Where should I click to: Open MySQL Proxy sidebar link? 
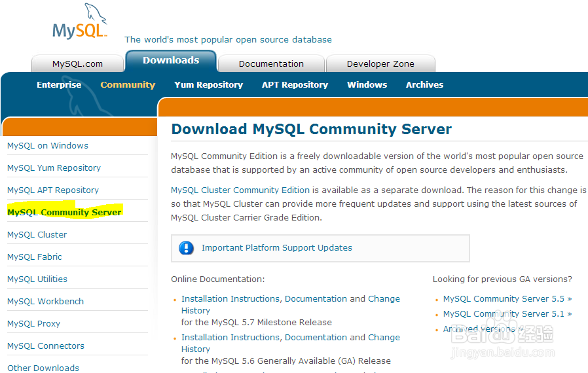(34, 323)
